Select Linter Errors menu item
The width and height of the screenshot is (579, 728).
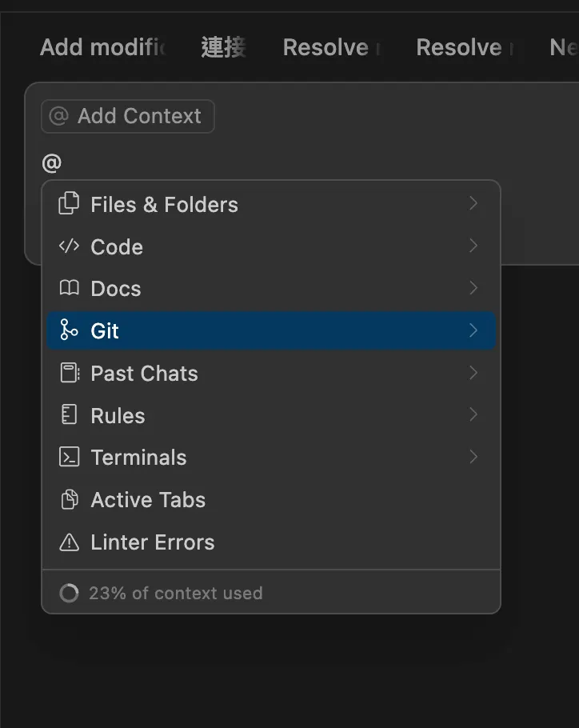point(152,542)
